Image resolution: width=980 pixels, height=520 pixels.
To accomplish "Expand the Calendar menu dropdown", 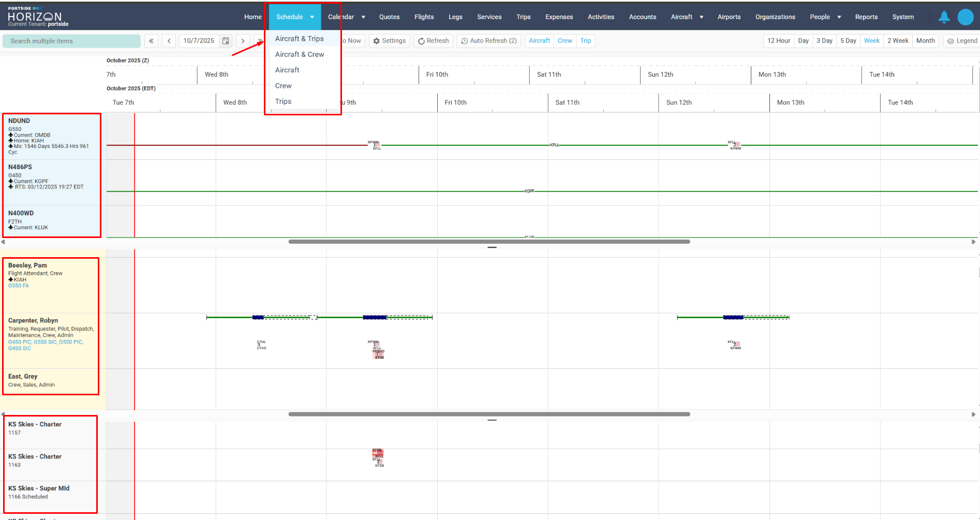I will point(363,17).
